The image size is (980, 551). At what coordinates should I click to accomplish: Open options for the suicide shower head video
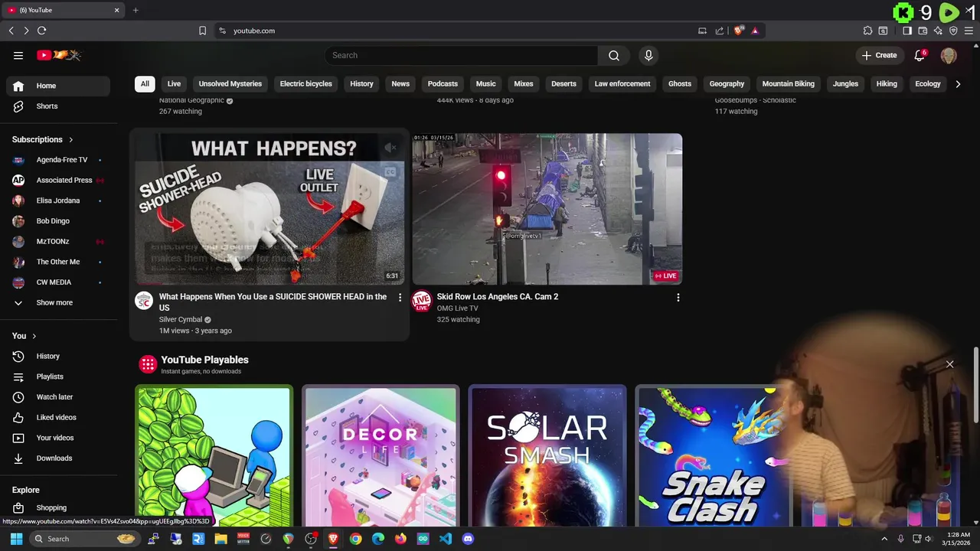click(x=400, y=297)
